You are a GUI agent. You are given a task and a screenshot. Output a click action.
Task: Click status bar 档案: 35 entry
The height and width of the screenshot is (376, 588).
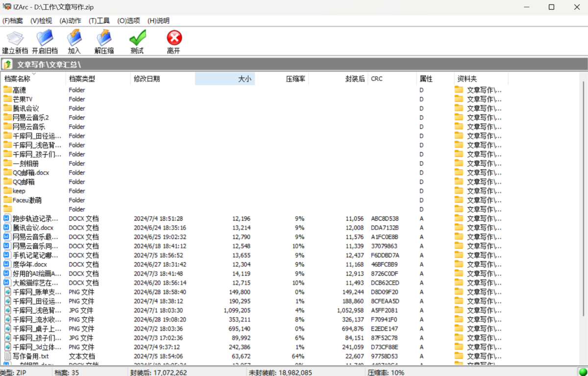click(x=67, y=373)
